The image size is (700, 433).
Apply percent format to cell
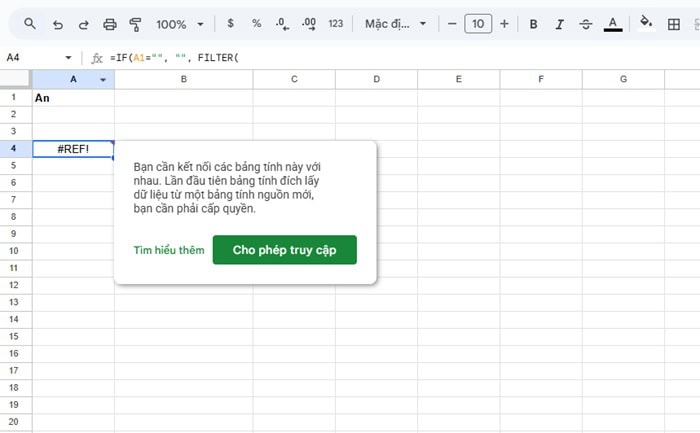[256, 23]
